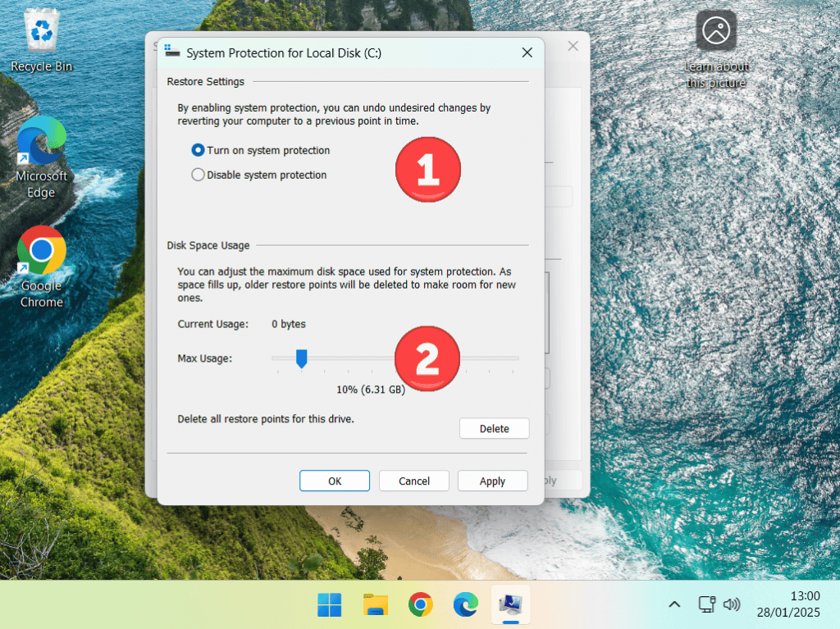Click the volume speaker tray icon
840x629 pixels.
(x=732, y=604)
